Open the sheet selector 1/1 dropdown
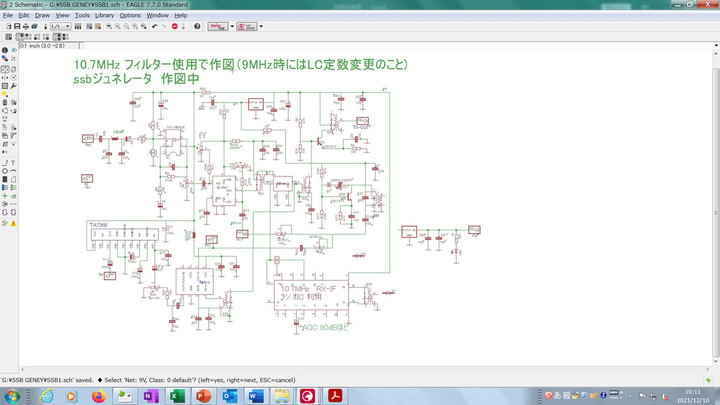Image resolution: width=720 pixels, height=405 pixels. click(60, 26)
